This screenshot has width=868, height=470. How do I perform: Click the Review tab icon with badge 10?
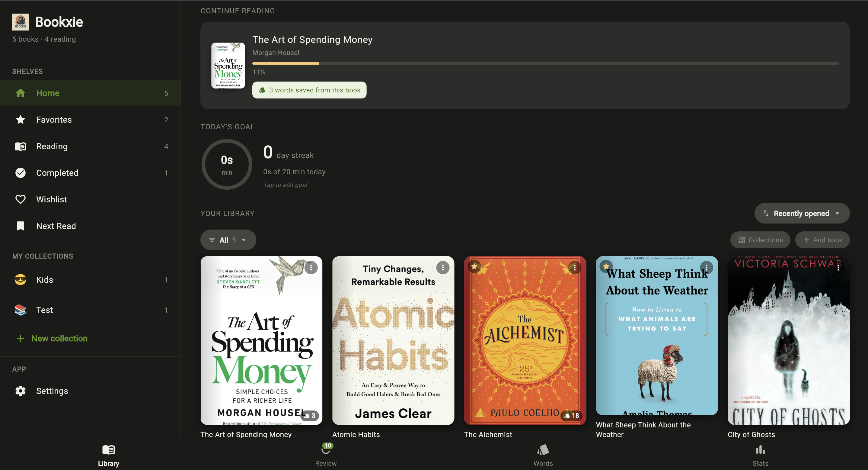326,449
